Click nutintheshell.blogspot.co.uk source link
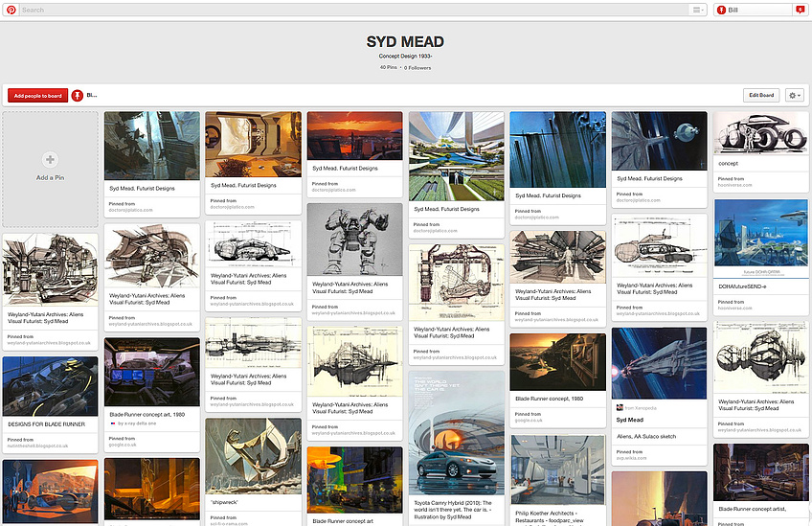 click(x=37, y=446)
